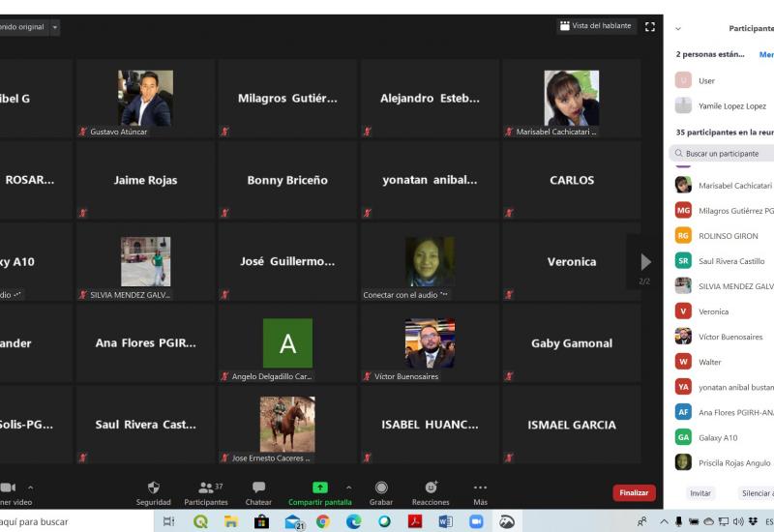Go to next page of video gallery

[645, 262]
